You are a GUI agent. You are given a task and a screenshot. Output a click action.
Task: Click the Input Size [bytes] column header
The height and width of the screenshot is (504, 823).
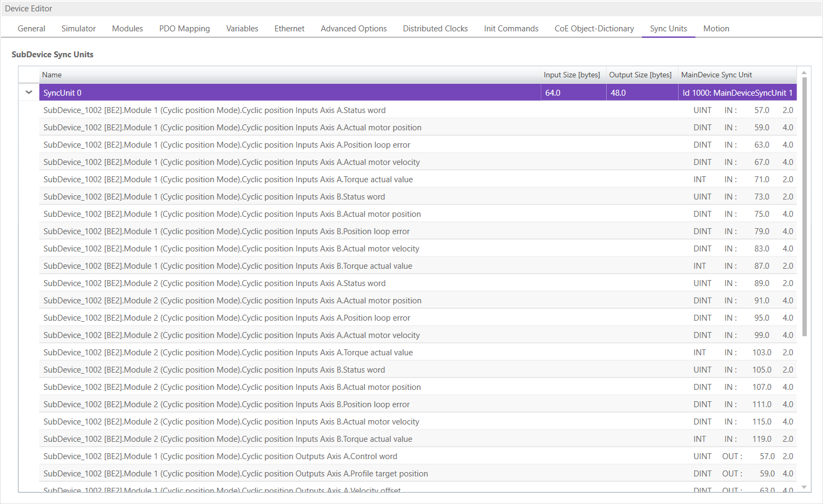coord(572,75)
